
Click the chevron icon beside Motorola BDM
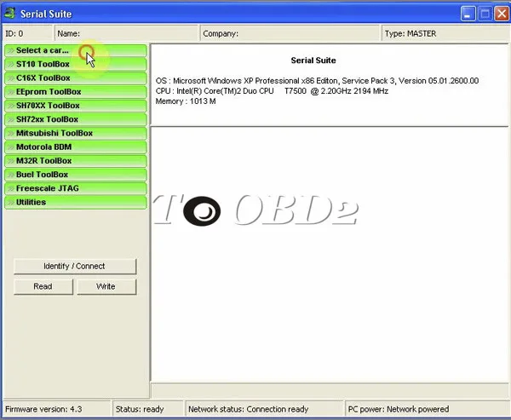click(x=11, y=147)
